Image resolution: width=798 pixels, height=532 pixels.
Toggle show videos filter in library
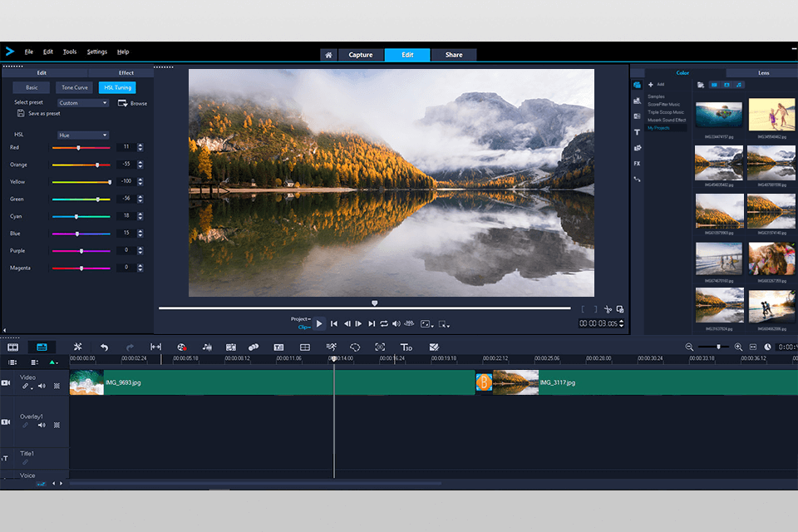point(714,85)
